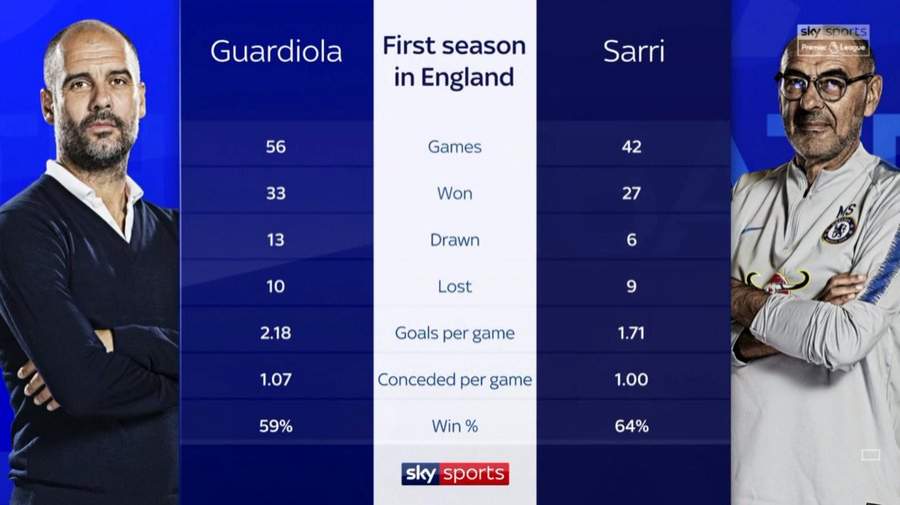Click Sarri's 1.00 conceded value
Screen dimensions: 900x505
pos(631,380)
